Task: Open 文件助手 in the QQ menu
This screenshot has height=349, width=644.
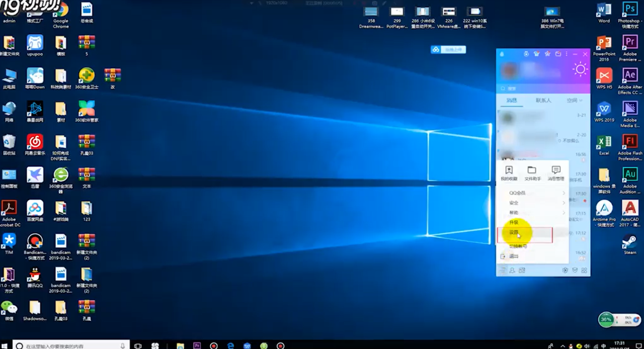Action: 532,173
